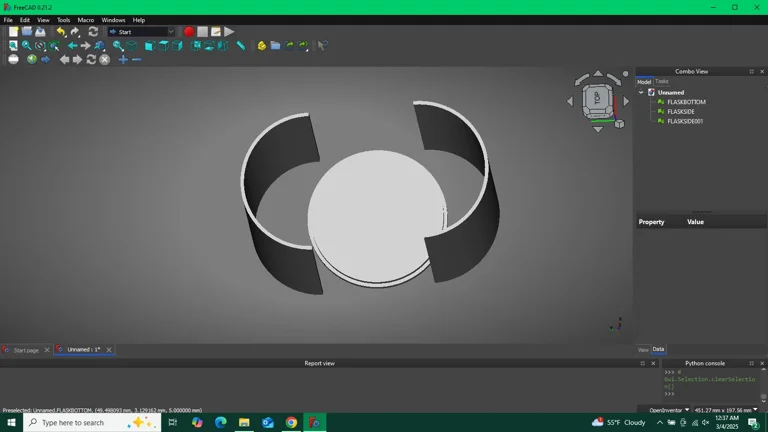
Task: Click the Refresh icon in top toolbar
Action: coord(93,32)
